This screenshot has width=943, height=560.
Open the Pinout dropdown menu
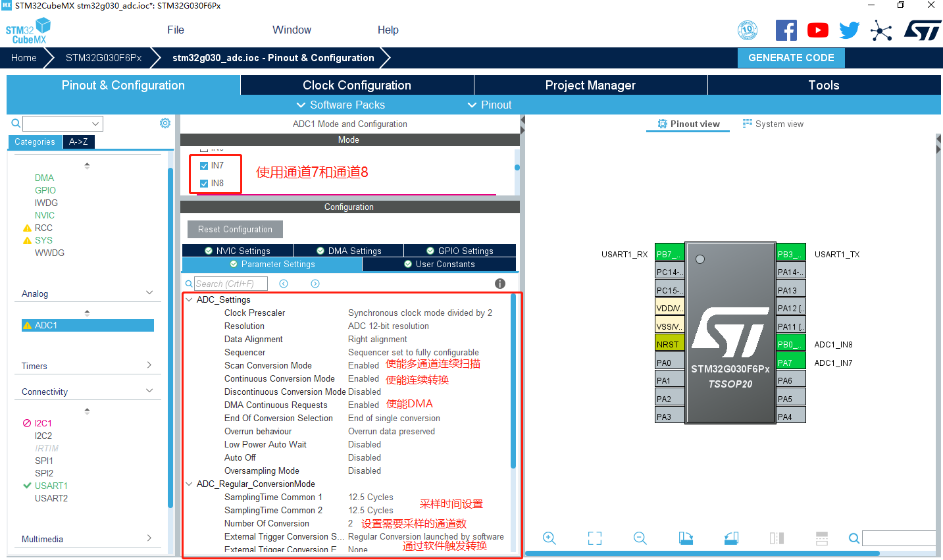tap(490, 105)
